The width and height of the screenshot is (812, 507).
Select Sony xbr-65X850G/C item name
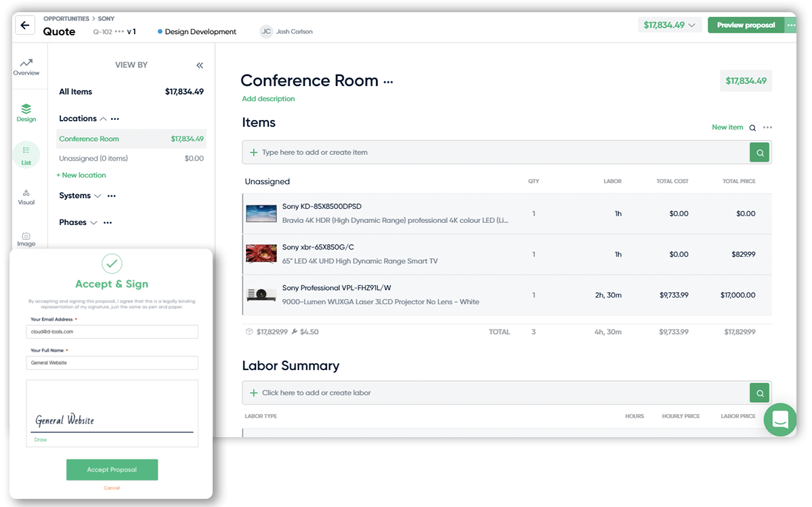click(318, 247)
